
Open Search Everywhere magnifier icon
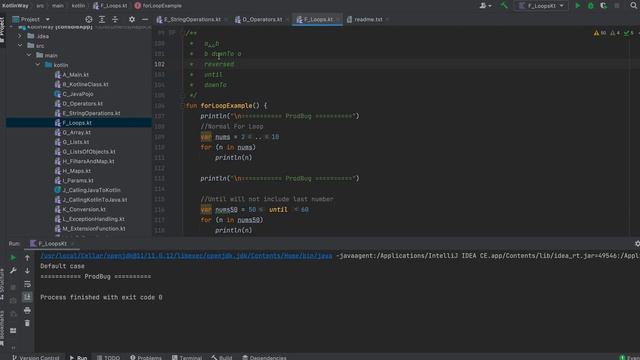tap(633, 6)
